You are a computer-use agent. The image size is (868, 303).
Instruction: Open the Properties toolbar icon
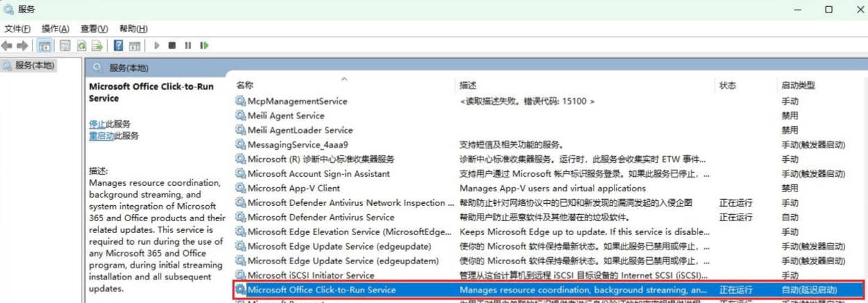65,46
